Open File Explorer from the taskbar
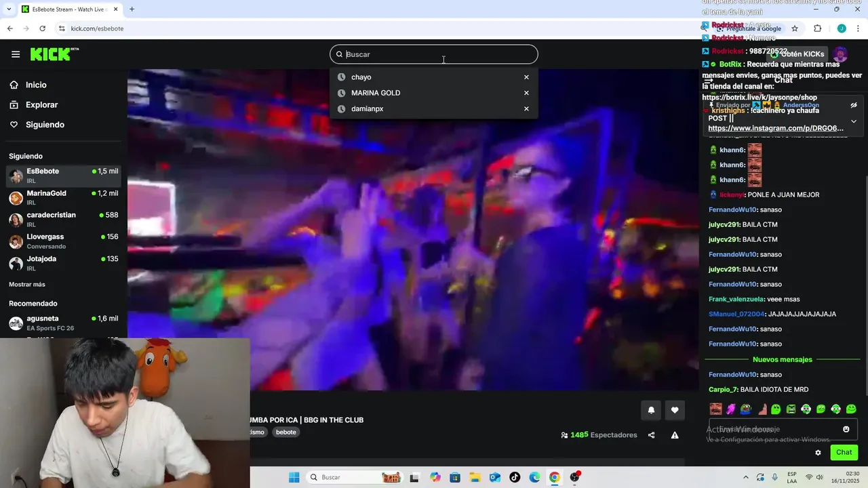Screen dimensions: 868x488 (475, 477)
